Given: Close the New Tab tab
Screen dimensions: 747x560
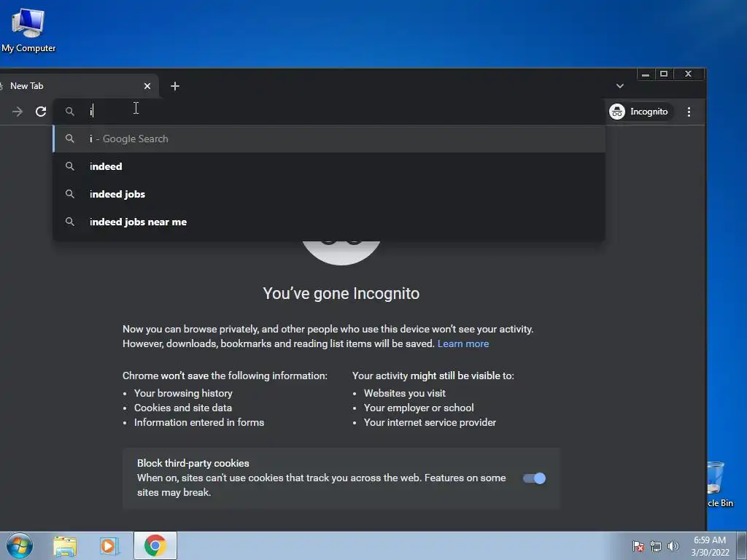Looking at the screenshot, I should pos(147,86).
